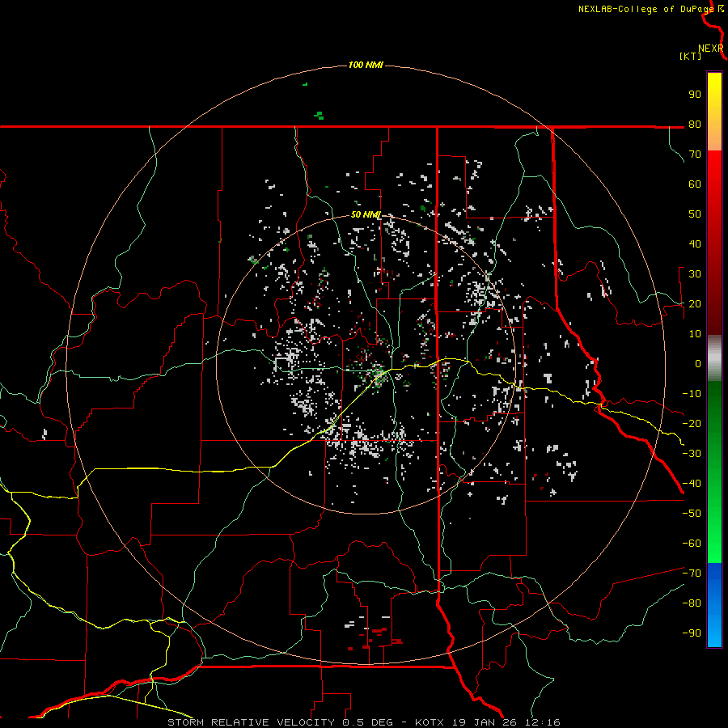The height and width of the screenshot is (728, 728).
Task: Click the positive 10 knot scale value
Action: pyautogui.click(x=695, y=334)
